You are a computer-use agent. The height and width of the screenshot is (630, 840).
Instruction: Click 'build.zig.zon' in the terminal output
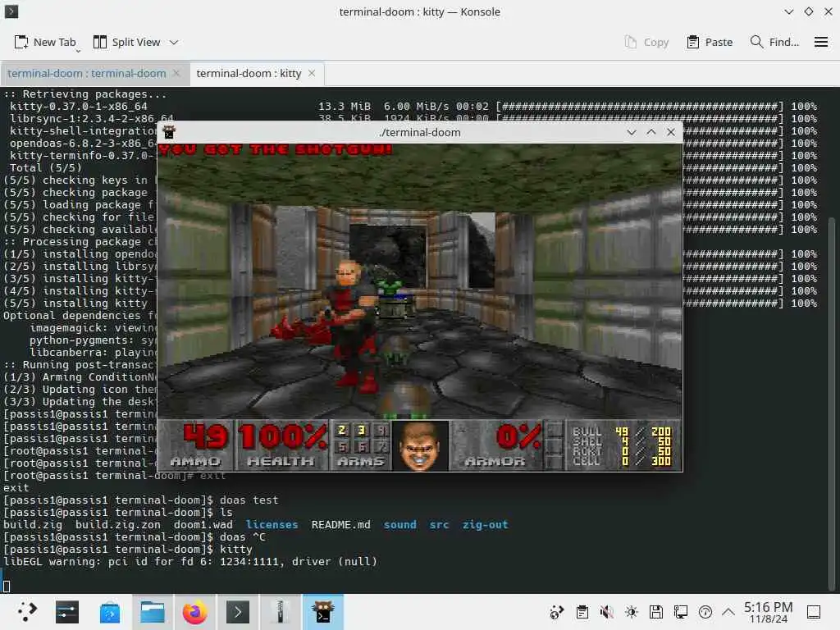point(118,524)
